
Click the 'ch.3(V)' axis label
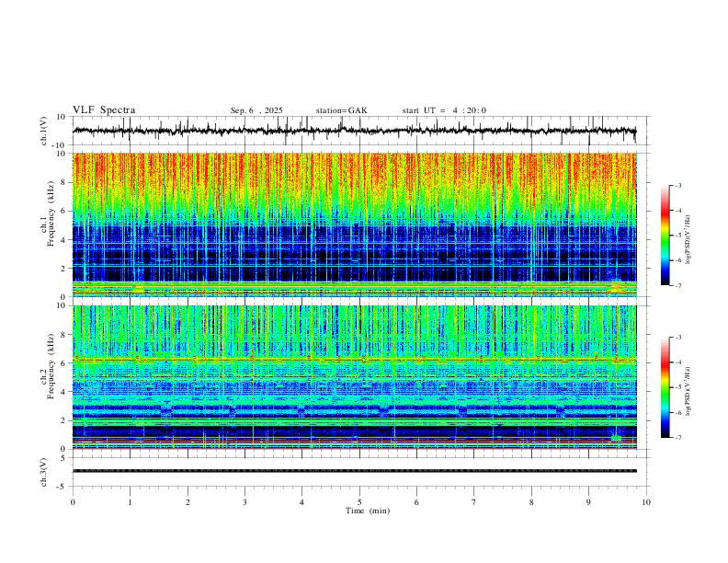(44, 472)
